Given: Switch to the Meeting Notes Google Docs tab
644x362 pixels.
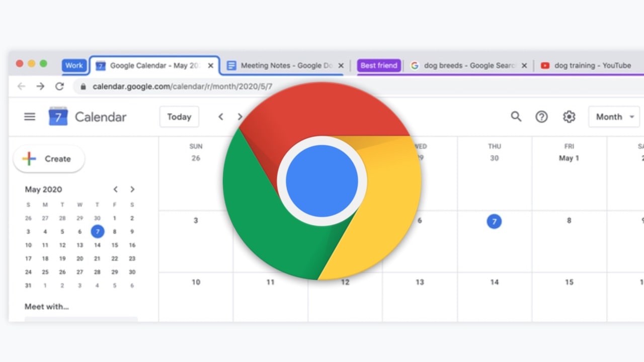Looking at the screenshot, I should coord(286,65).
